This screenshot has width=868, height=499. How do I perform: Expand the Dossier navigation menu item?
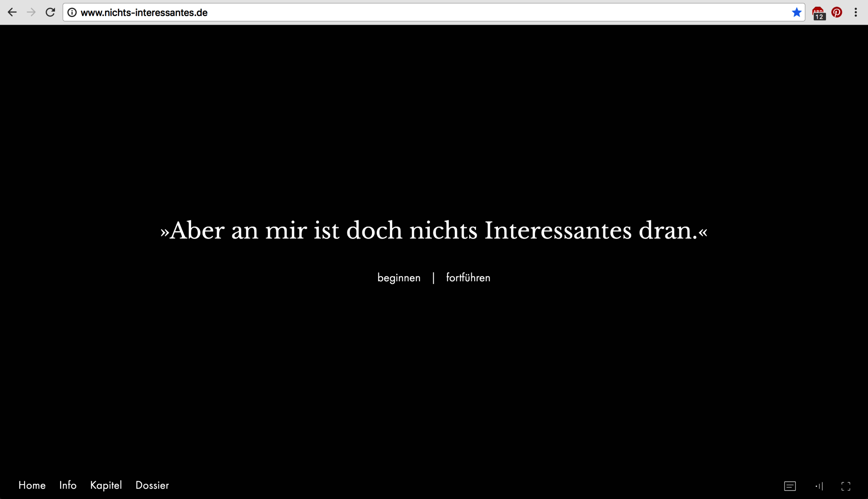(152, 485)
